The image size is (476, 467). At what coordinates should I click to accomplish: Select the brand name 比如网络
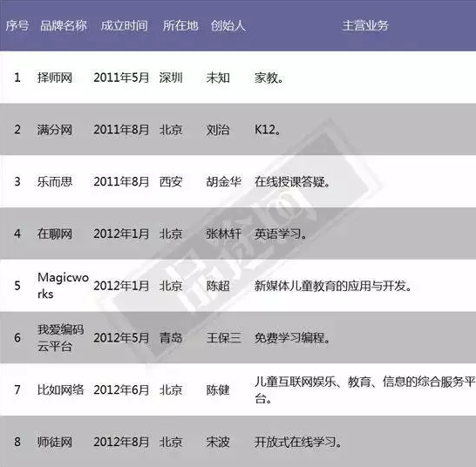point(60,390)
